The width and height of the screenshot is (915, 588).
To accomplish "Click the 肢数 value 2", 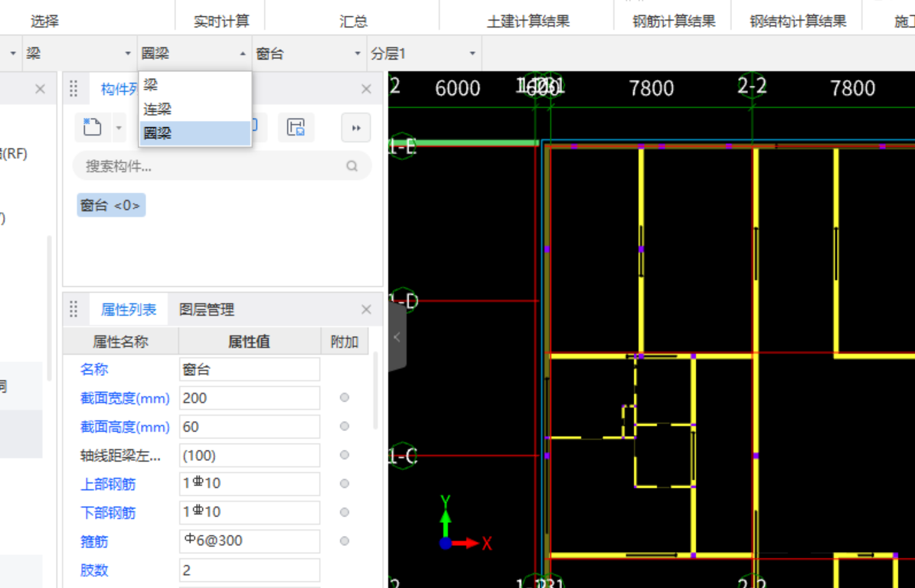I will (250, 570).
